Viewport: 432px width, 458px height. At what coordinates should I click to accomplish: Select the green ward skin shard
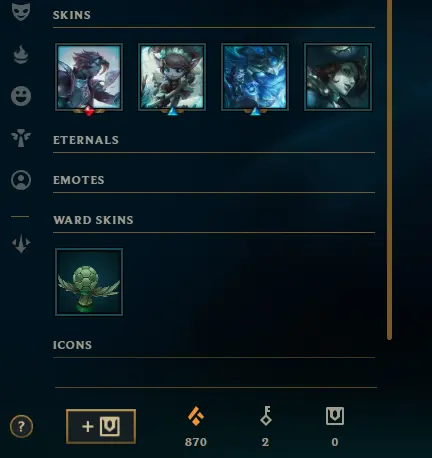89,282
